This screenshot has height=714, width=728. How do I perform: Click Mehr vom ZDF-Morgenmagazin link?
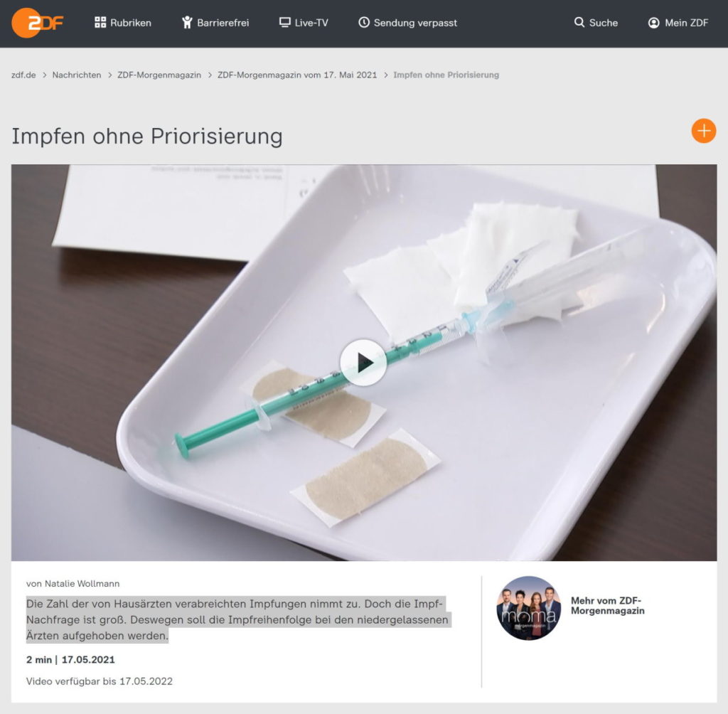click(607, 606)
